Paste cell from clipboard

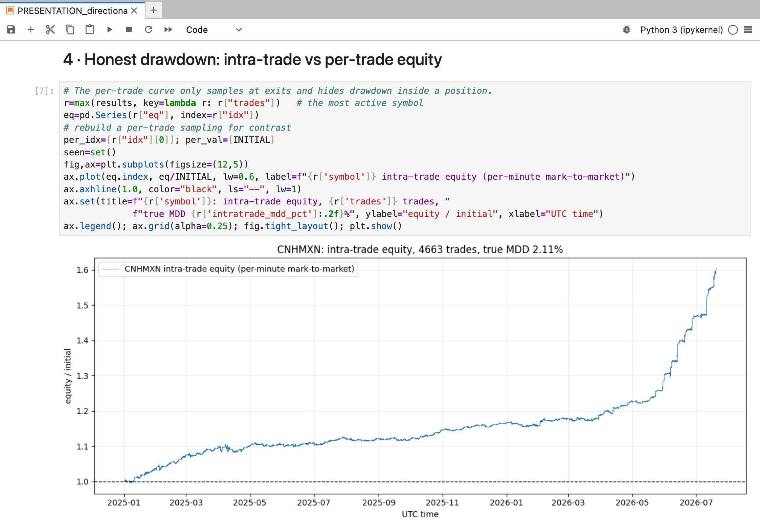(90, 30)
